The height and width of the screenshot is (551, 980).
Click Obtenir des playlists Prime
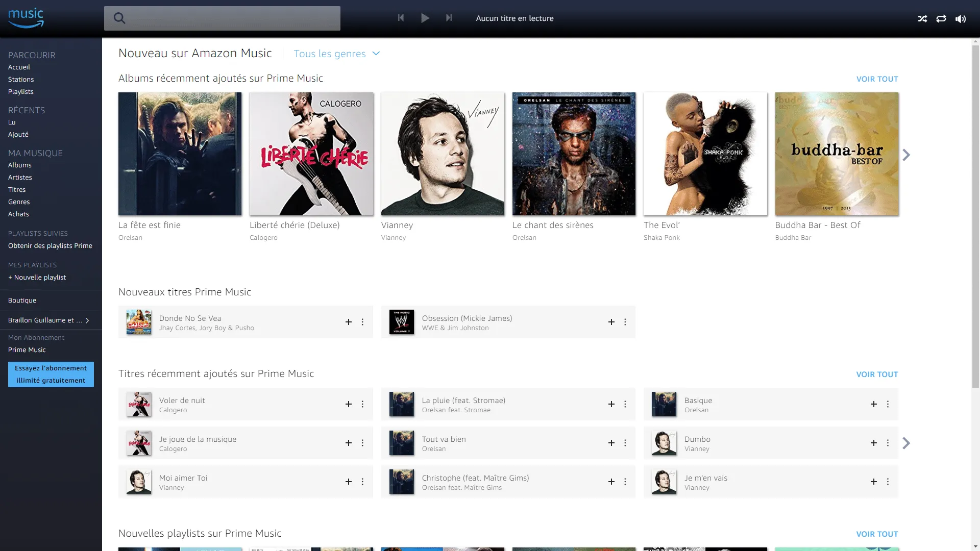click(x=50, y=246)
